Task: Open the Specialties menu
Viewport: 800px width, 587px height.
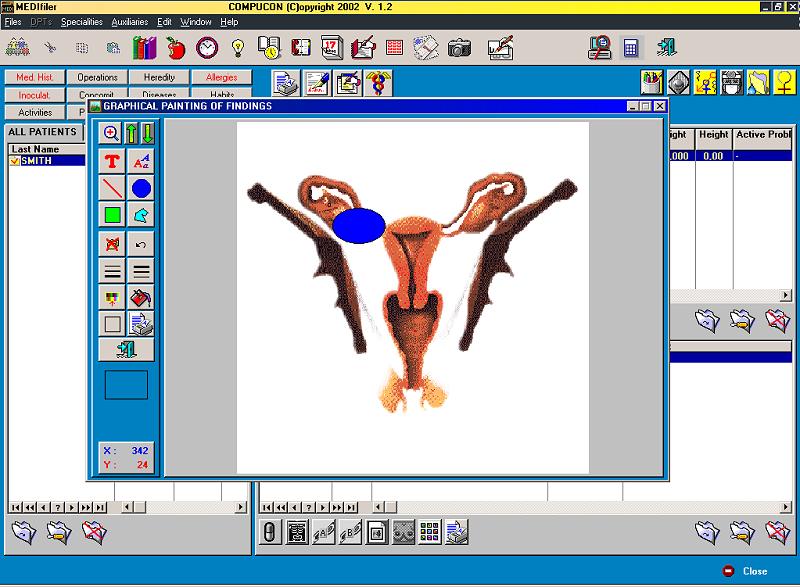Action: (82, 22)
